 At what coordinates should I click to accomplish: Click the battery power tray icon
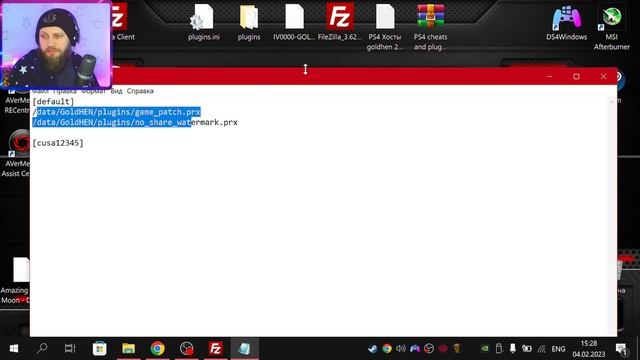(527, 349)
